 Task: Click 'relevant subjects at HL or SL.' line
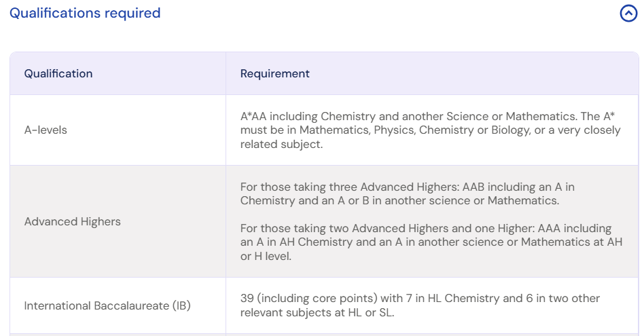pyautogui.click(x=317, y=313)
